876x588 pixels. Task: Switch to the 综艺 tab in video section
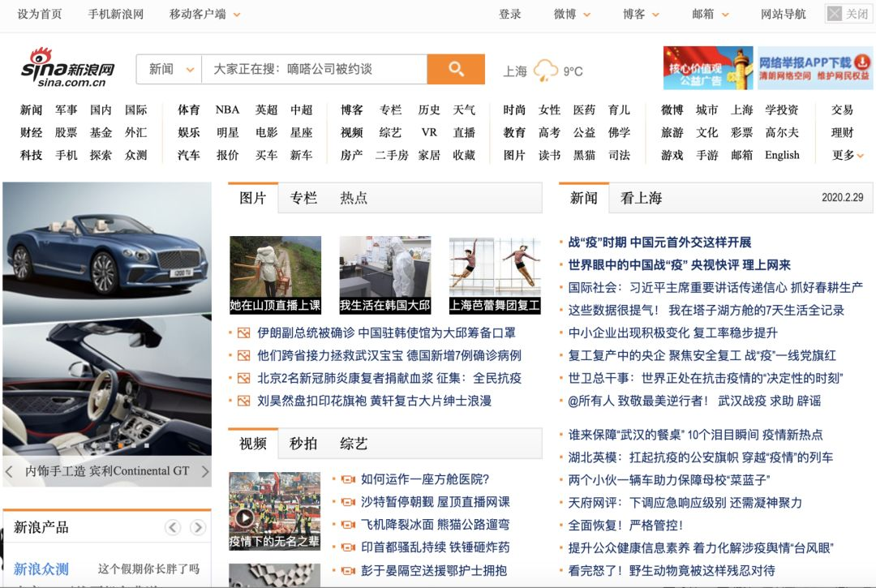[x=354, y=444]
